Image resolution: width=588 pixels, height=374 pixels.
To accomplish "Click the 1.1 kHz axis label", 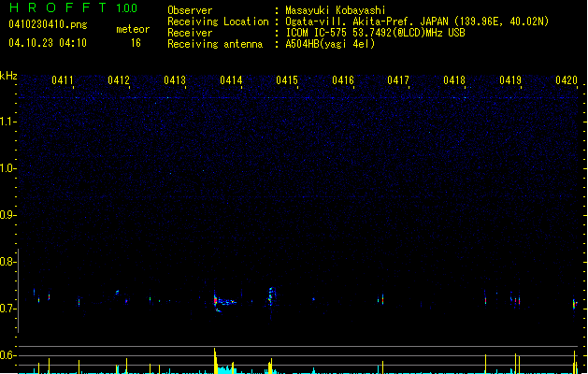I will click(x=7, y=122).
